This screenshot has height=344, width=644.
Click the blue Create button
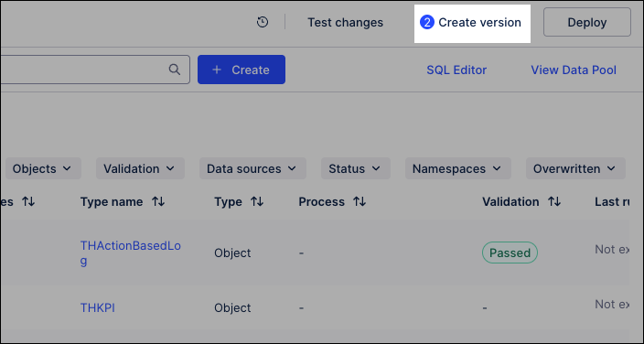pos(241,70)
